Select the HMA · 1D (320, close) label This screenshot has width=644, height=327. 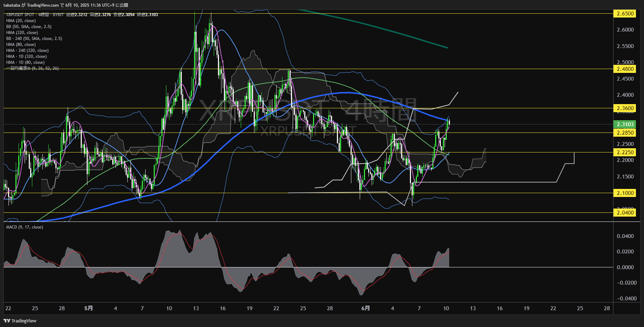[26, 56]
